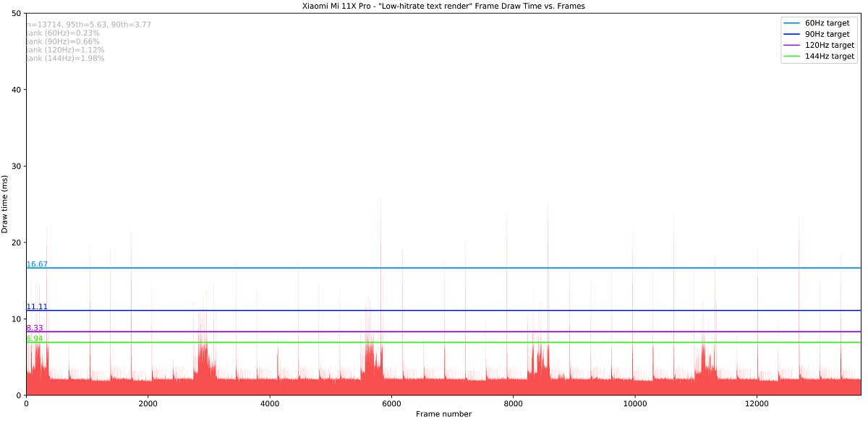Screen dimensions: 868x425
Task: Click the y-axis tick label "30"
Action: pos(17,166)
